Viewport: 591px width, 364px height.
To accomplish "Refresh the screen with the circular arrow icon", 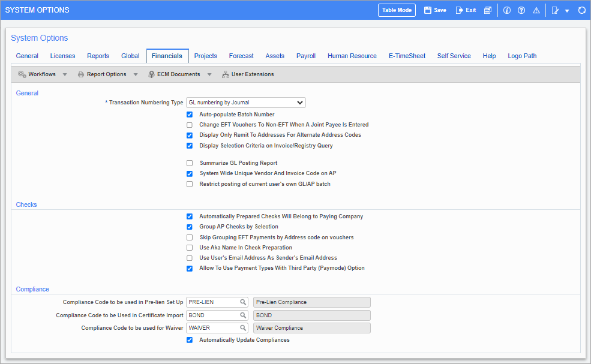I will [581, 10].
